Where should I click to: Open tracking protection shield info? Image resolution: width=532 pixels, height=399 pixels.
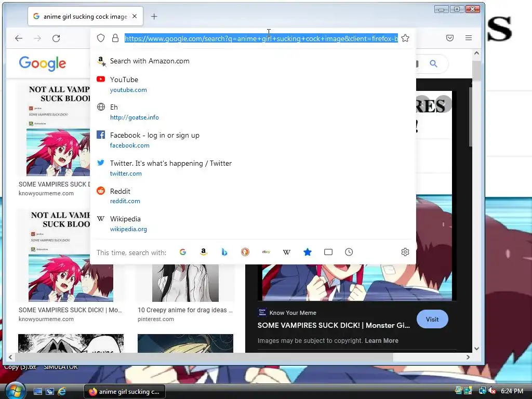click(x=101, y=38)
